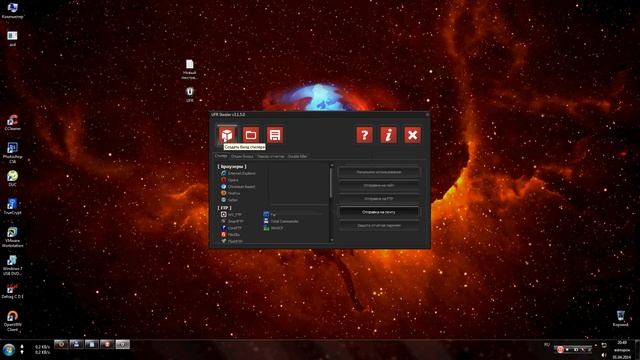Open the Windows Start menu orb

[x=9, y=350]
